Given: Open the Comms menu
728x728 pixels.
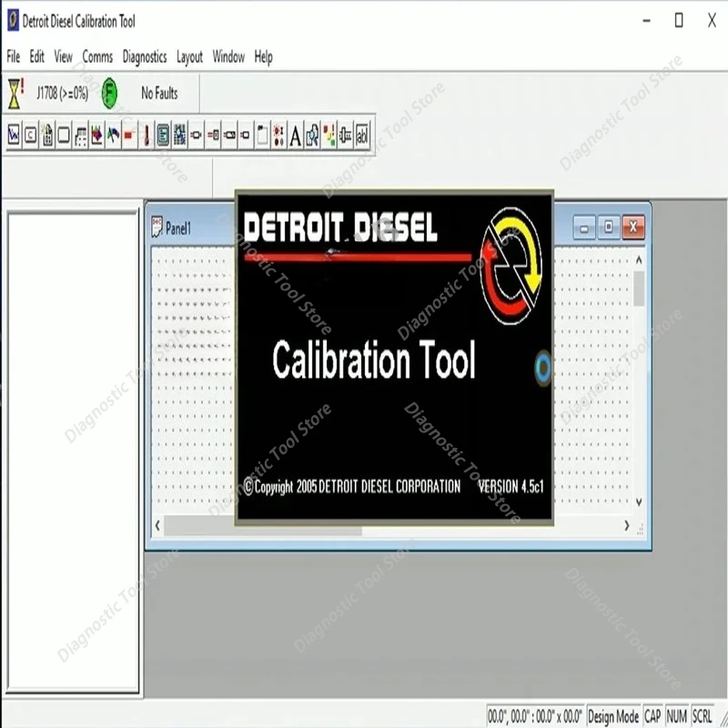Looking at the screenshot, I should [x=97, y=56].
